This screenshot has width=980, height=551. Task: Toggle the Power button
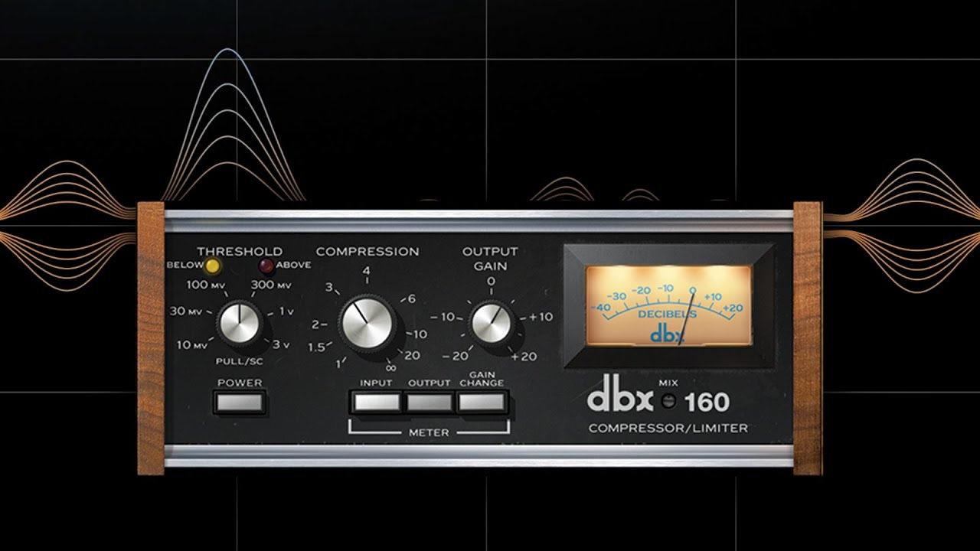pos(240,402)
